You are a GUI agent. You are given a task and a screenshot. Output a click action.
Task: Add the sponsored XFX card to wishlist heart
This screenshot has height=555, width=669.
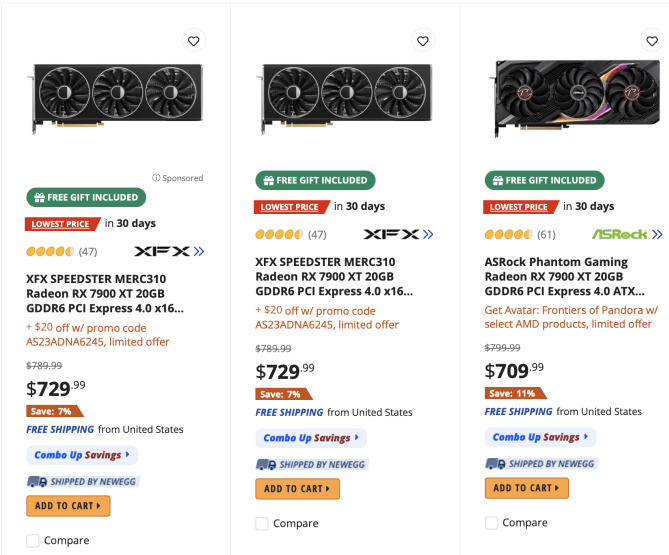[193, 41]
